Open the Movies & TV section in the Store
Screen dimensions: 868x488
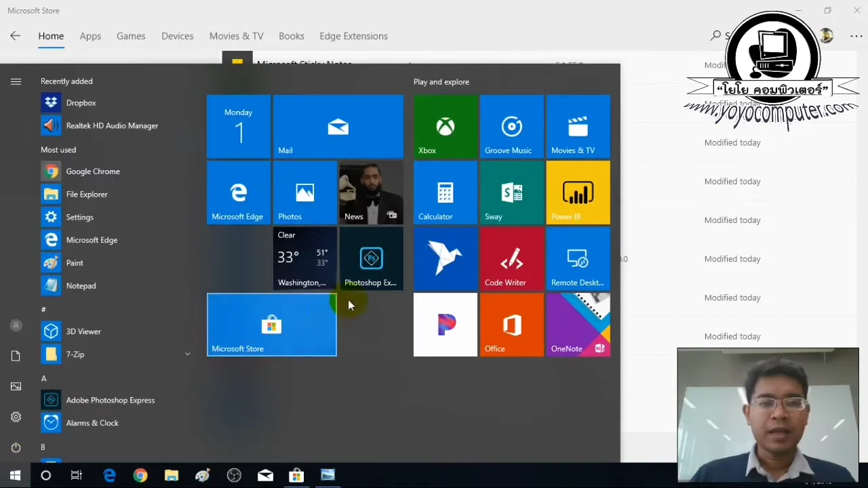tap(236, 36)
